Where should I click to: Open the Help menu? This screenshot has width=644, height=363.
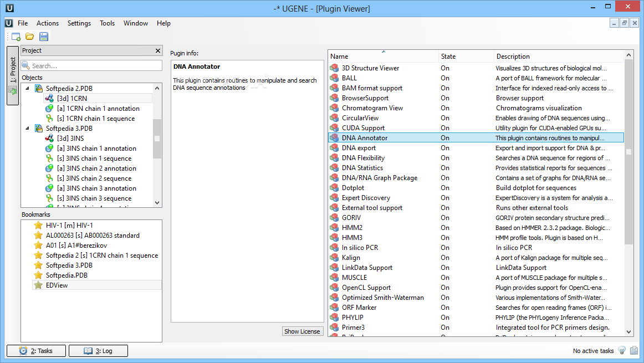pyautogui.click(x=163, y=23)
